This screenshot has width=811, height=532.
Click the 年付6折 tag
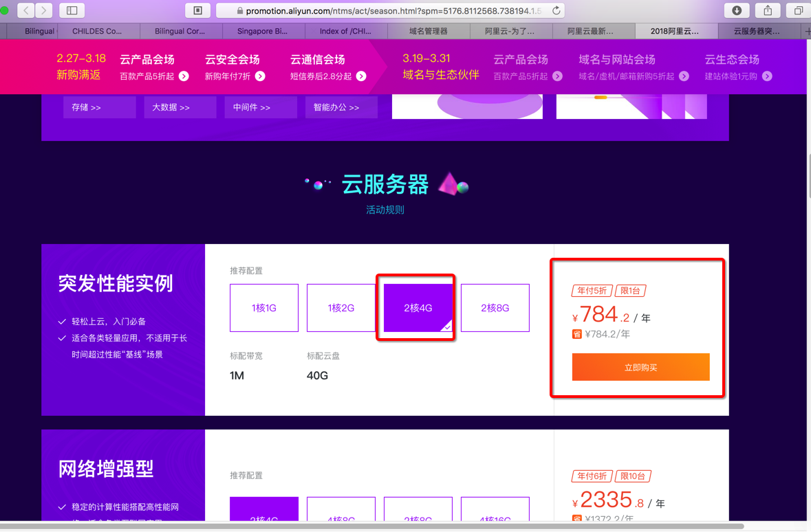[592, 476]
